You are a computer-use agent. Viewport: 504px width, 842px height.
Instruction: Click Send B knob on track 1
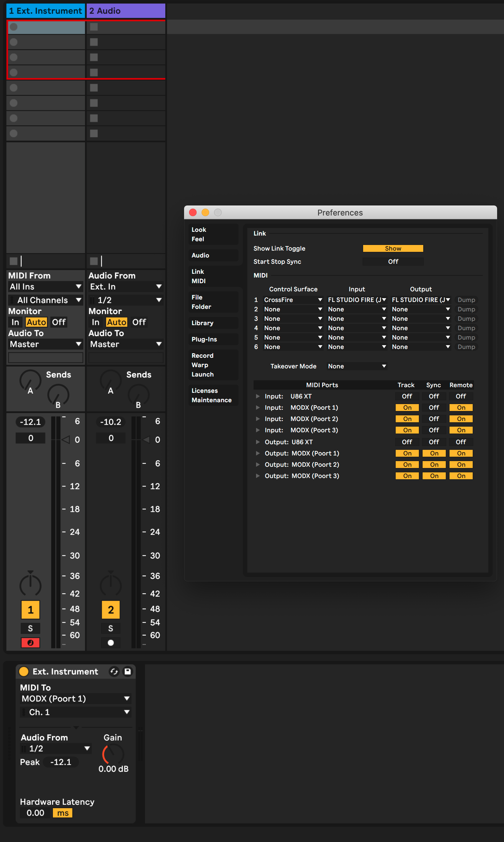(59, 395)
